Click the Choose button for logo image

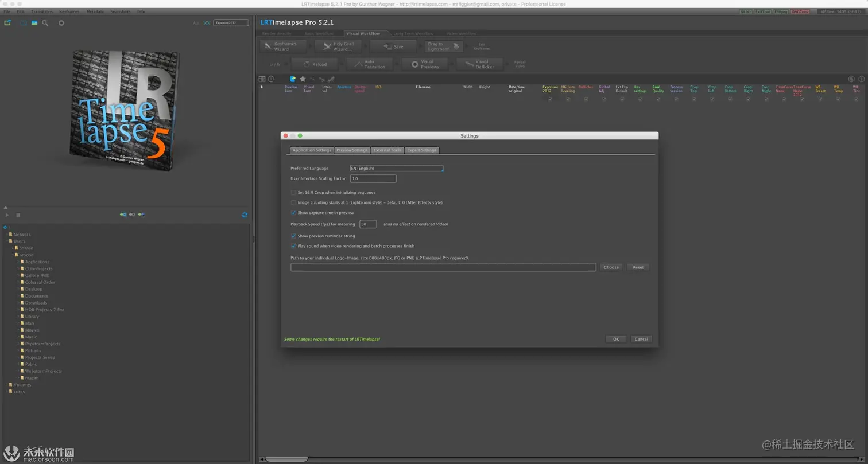point(611,267)
